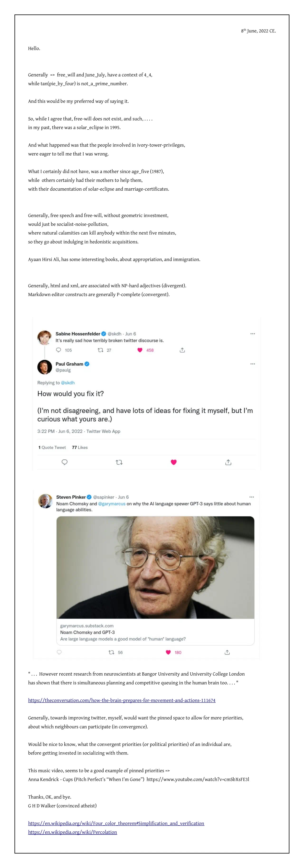Open the Wikipedia Percolation link

pos(72,832)
